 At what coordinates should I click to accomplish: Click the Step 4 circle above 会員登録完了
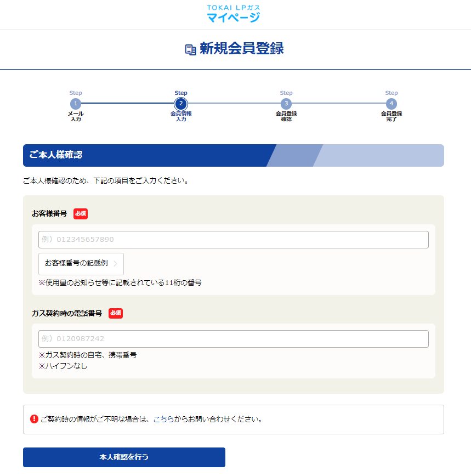(391, 104)
